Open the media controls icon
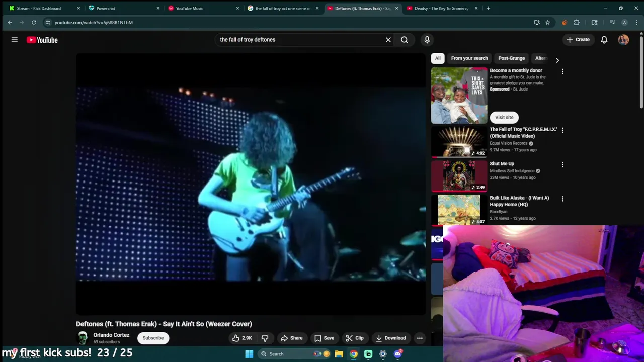Viewport: 644px width, 362px height. coord(612,22)
